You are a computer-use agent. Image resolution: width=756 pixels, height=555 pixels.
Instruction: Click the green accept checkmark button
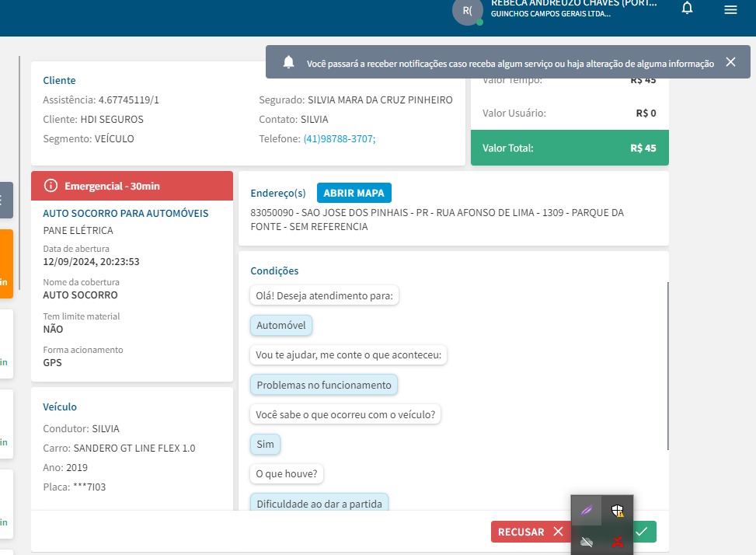click(644, 532)
